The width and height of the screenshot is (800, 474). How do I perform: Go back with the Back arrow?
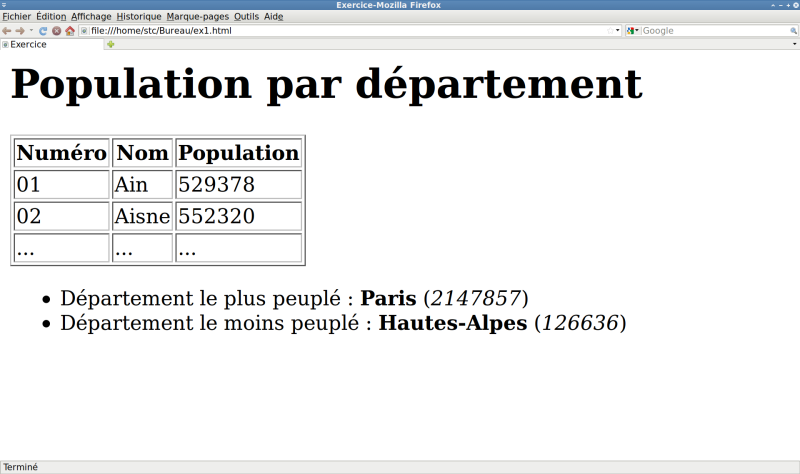click(x=7, y=31)
